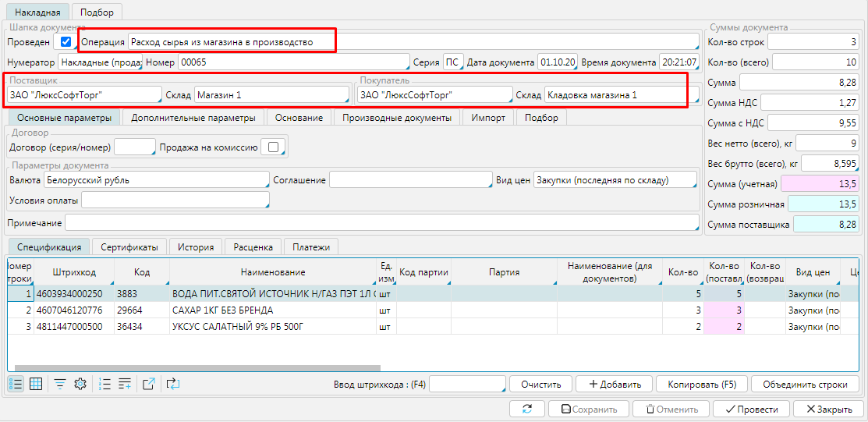868x422 pixels.
Task: Expand the Вид цен field Закупки
Action: [x=615, y=180]
